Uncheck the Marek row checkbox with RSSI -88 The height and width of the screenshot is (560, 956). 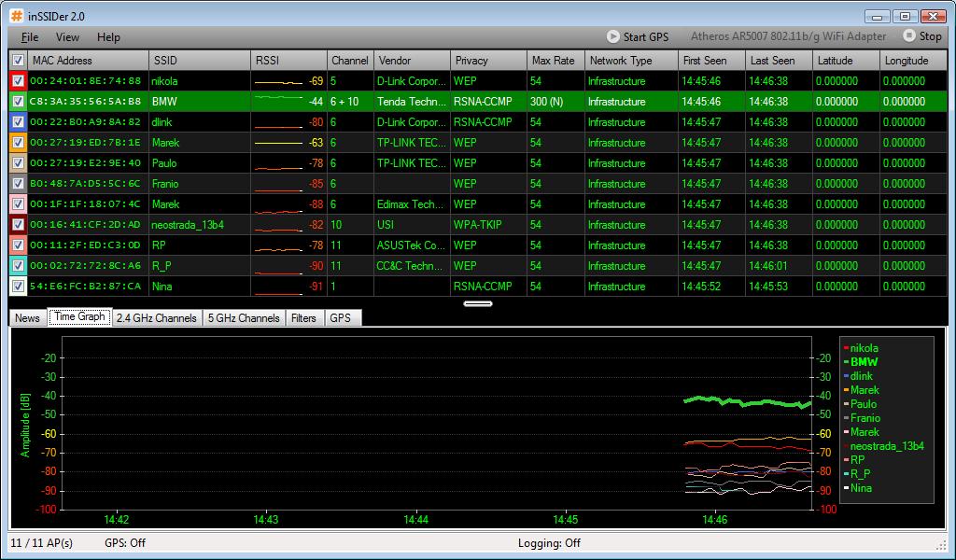tap(19, 204)
